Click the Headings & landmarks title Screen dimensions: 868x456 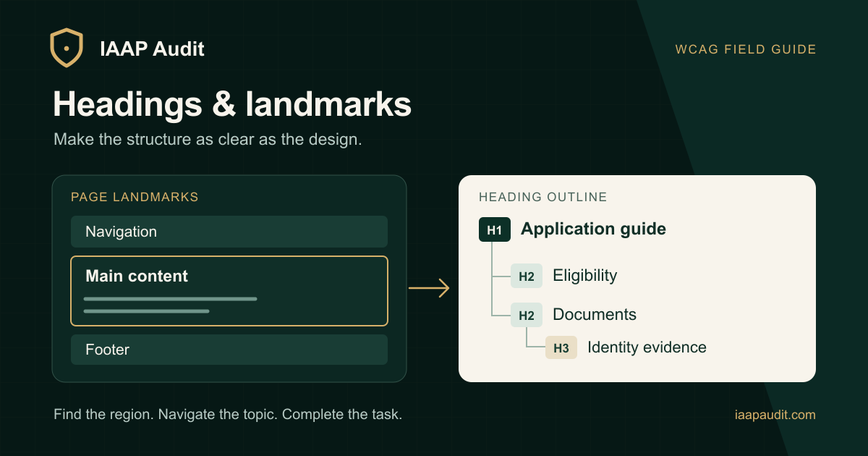(x=232, y=104)
